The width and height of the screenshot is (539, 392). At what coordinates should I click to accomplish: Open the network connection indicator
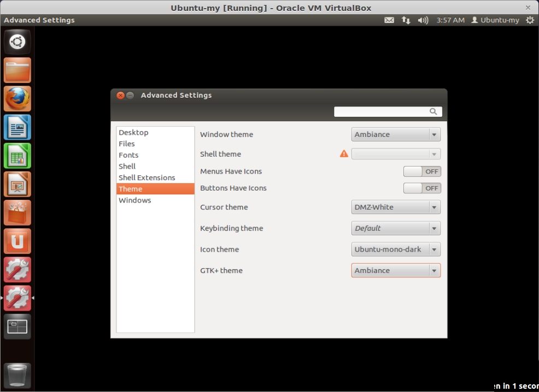coord(406,20)
